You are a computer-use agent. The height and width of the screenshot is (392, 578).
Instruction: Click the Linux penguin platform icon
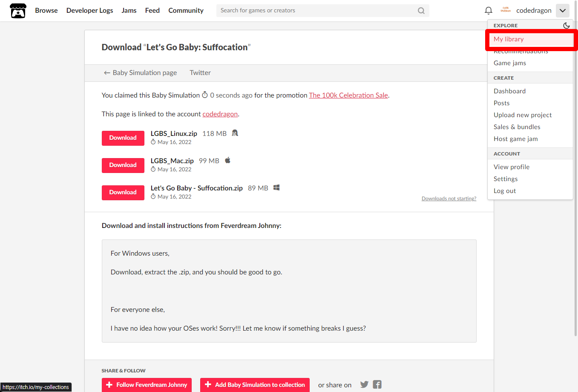235,133
